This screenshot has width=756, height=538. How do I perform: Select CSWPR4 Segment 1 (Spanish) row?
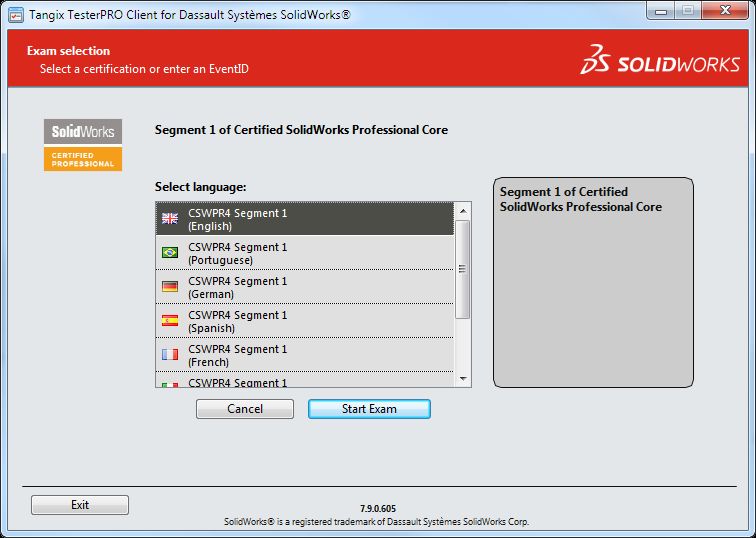[304, 321]
